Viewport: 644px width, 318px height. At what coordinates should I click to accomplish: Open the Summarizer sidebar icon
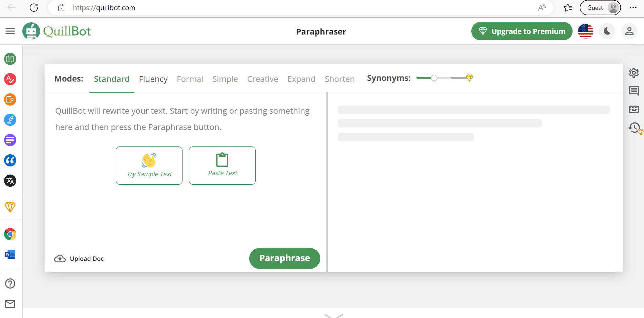pos(10,140)
